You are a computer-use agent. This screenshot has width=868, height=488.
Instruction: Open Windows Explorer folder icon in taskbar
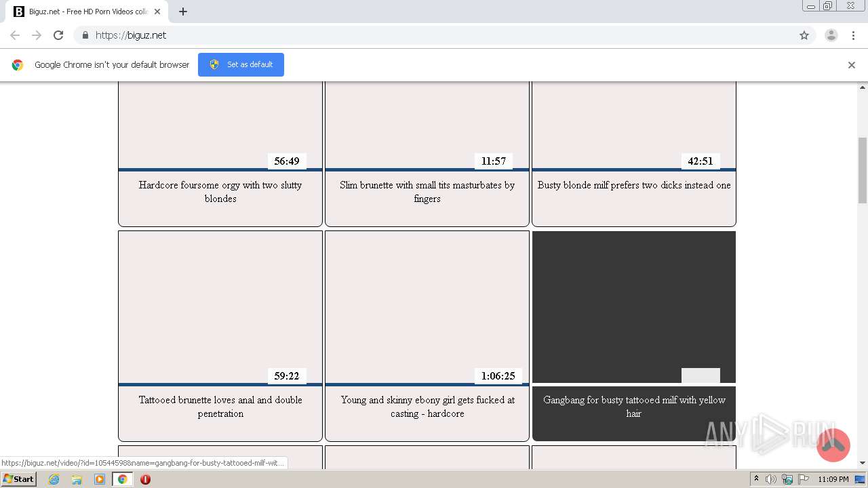77,479
